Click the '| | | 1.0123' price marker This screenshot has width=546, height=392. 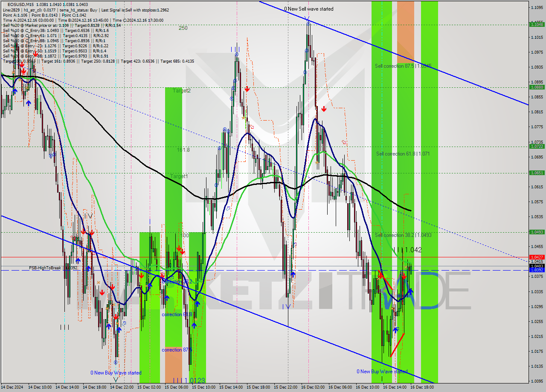pyautogui.click(x=189, y=380)
